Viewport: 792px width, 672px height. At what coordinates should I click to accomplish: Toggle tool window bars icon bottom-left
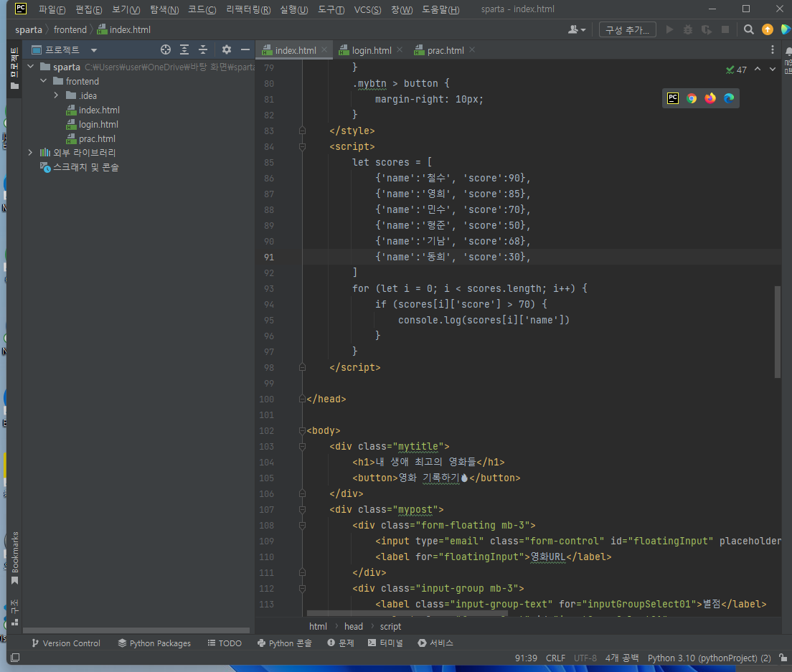(x=15, y=658)
